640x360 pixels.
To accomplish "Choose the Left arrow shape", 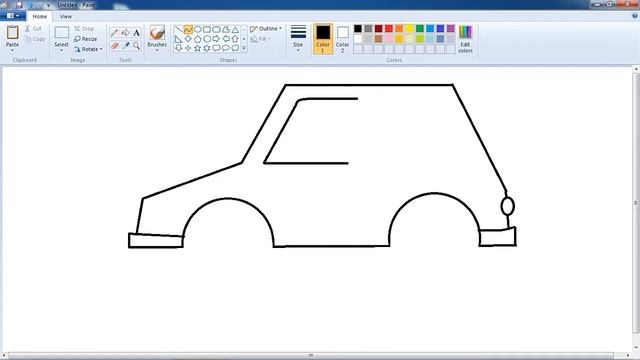I will coord(226,39).
